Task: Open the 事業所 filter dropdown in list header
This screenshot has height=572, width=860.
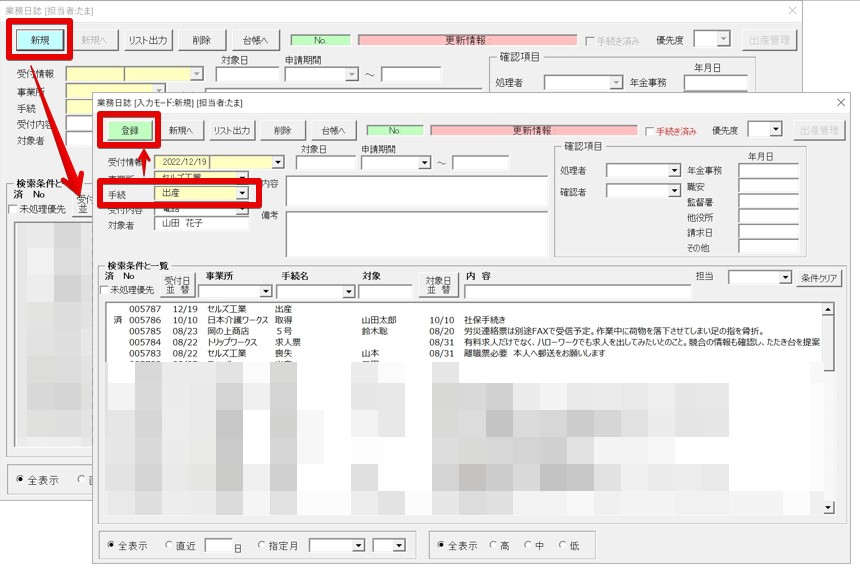Action: pyautogui.click(x=265, y=291)
